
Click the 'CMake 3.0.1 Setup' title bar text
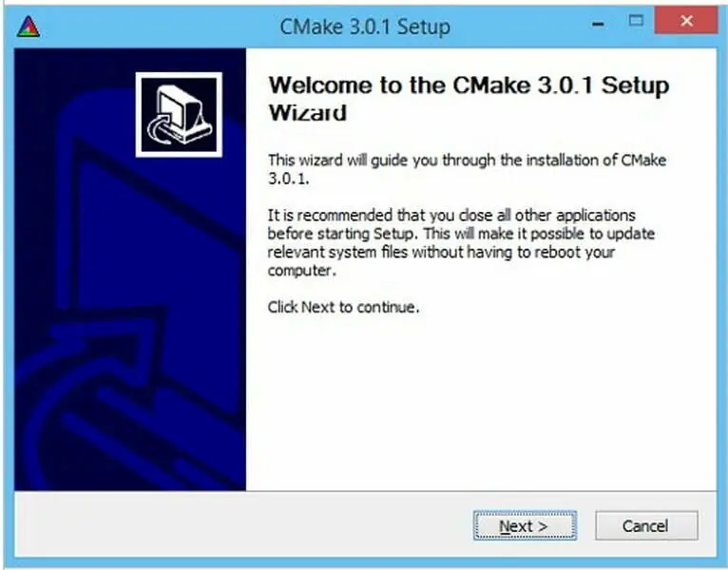tap(365, 26)
